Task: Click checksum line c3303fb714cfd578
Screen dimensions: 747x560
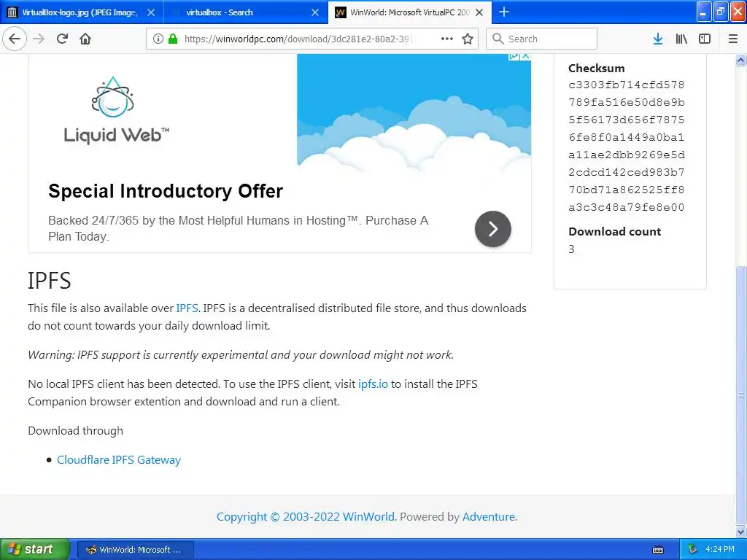Action: (x=627, y=85)
